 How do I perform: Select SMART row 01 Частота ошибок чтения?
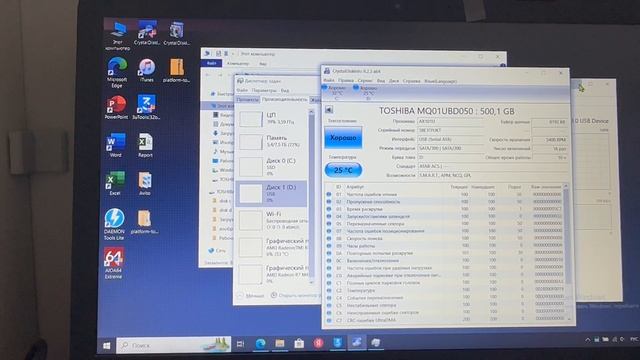click(x=445, y=194)
